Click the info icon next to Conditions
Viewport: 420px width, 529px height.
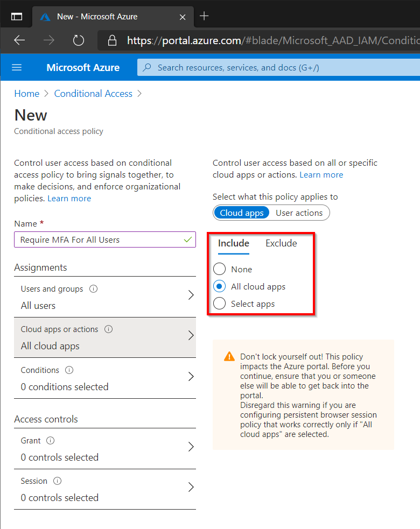69,370
